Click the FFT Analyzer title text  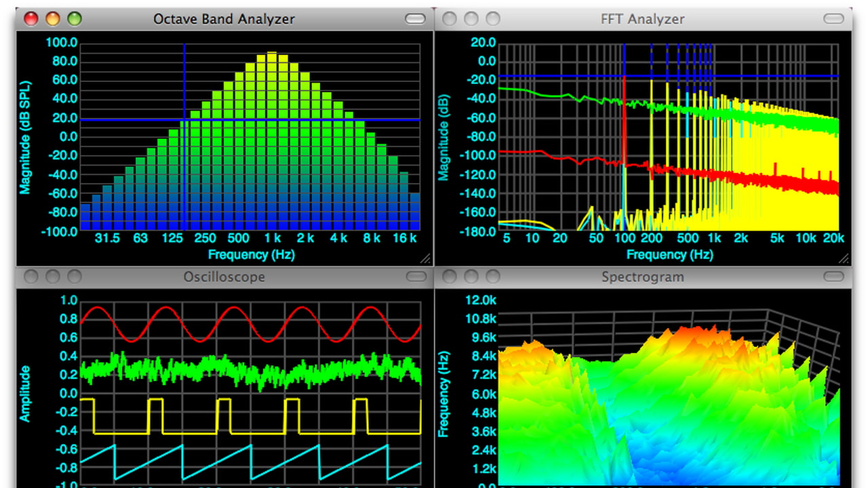point(643,19)
